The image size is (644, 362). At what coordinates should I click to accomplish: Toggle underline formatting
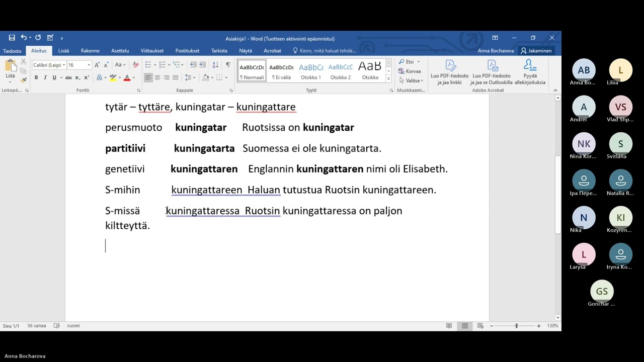tap(54, 77)
